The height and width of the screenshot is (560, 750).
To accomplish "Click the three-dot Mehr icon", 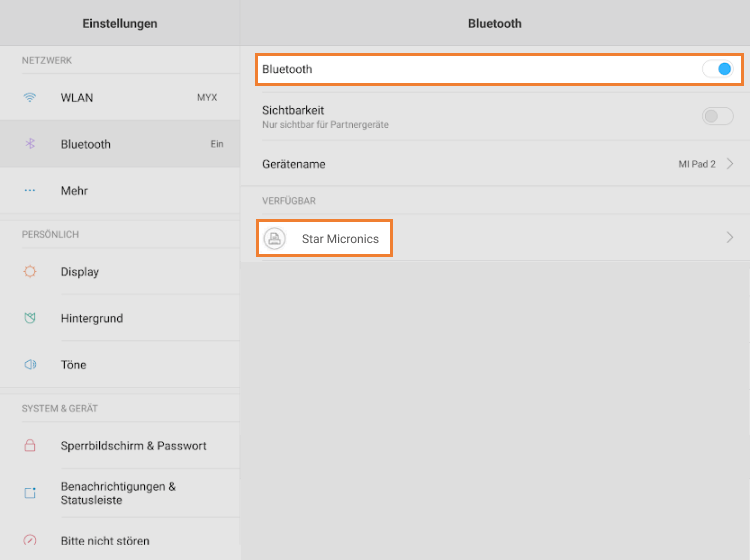I will (x=30, y=190).
